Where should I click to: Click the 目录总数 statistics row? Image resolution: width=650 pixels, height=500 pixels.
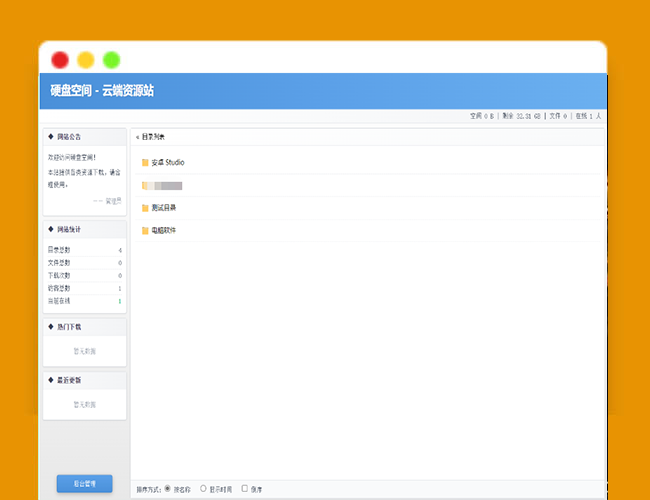coord(85,250)
